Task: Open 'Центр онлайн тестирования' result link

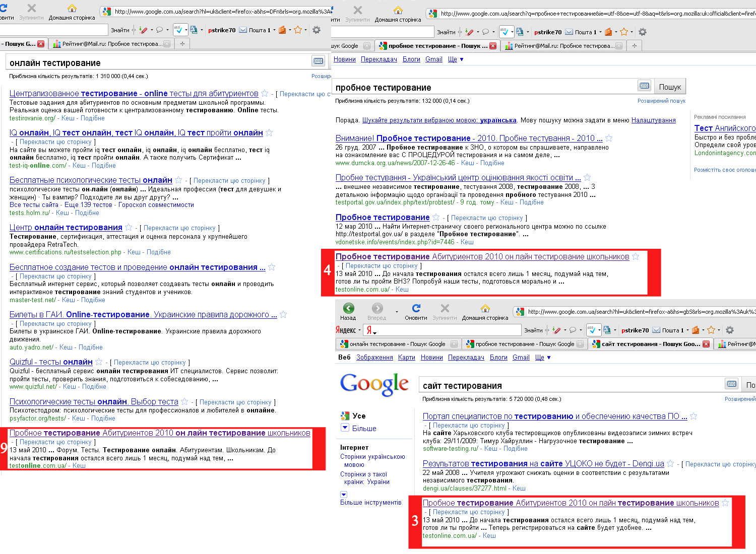Action: (x=66, y=228)
